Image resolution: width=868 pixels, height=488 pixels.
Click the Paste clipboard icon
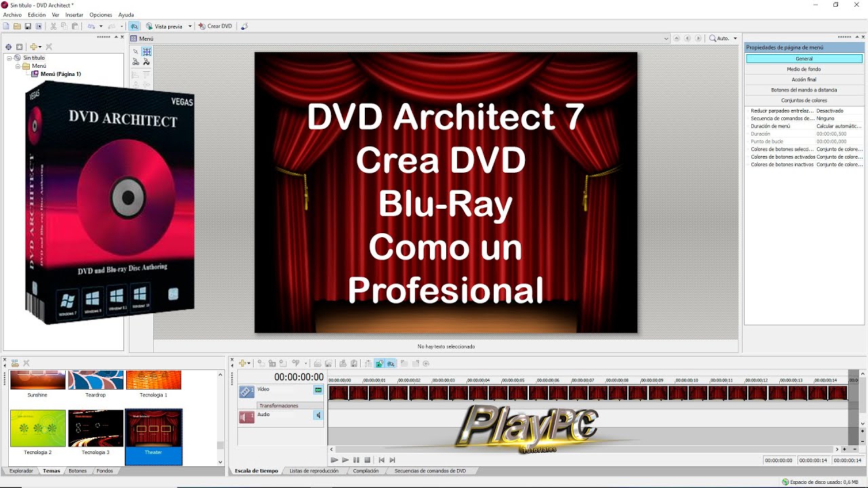pos(75,26)
